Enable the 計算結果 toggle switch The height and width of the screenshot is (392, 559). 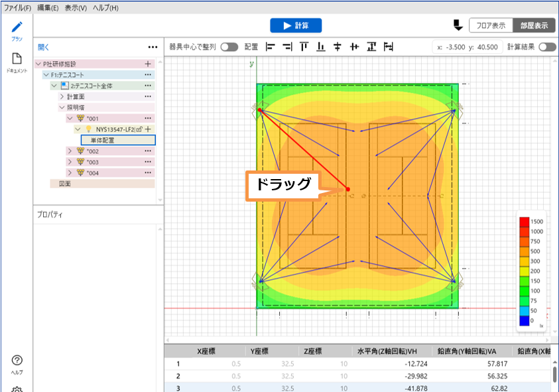[x=547, y=47]
